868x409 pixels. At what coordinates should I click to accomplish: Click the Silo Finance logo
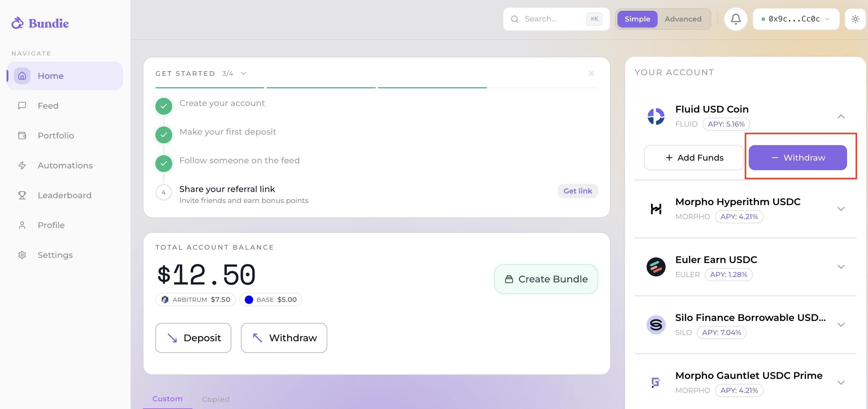pos(656,325)
